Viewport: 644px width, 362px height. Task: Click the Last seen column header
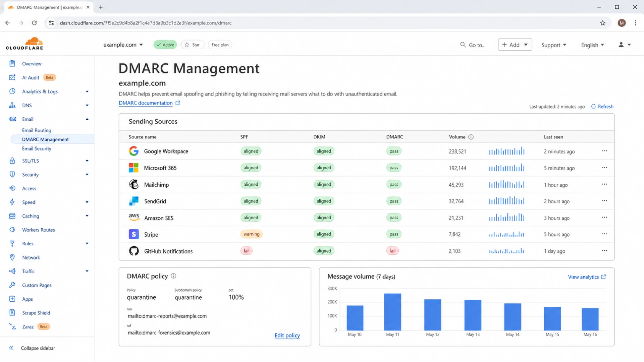553,137
